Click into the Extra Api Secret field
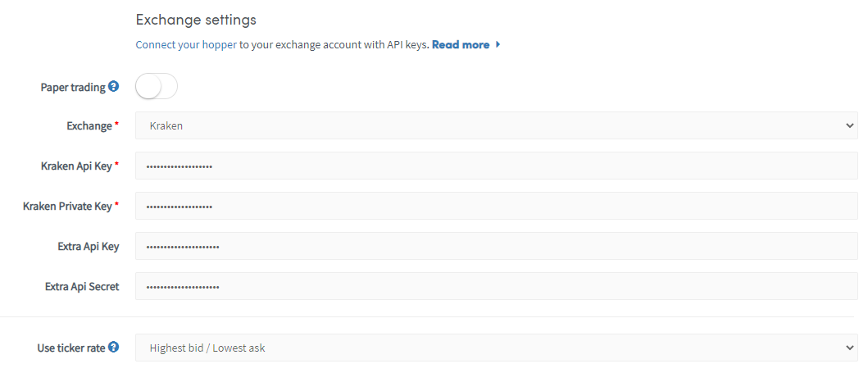Image resolution: width=868 pixels, height=382 pixels. 497,286
